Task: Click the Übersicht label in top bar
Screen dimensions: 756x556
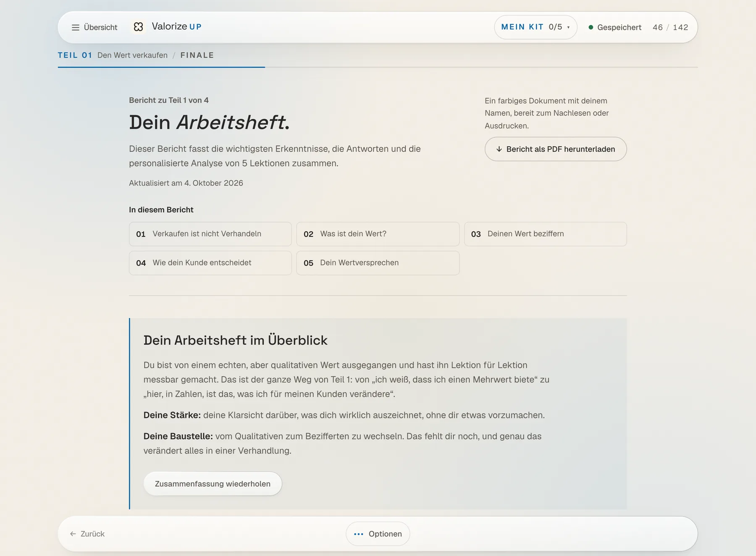Action: tap(101, 27)
